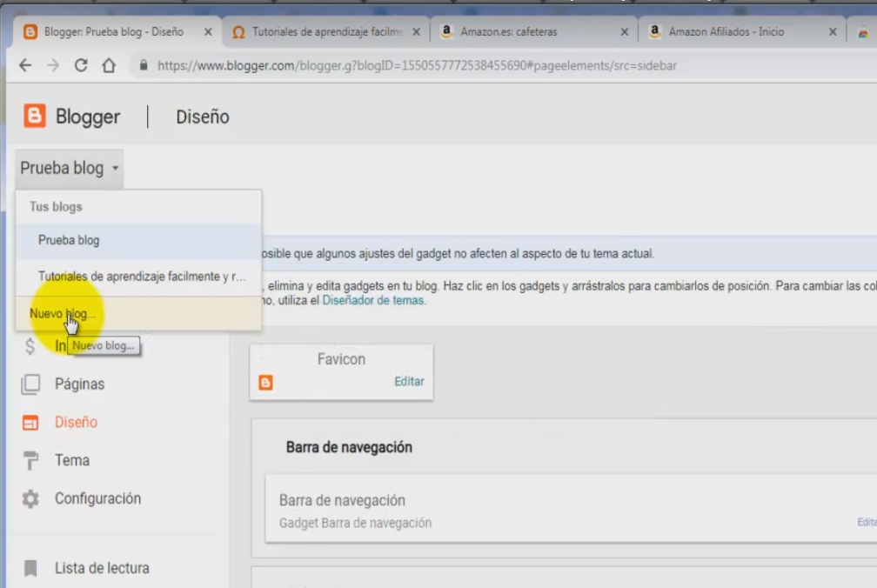The width and height of the screenshot is (877, 588).
Task: Click the Lista de lectura bookmark icon
Action: (x=30, y=569)
